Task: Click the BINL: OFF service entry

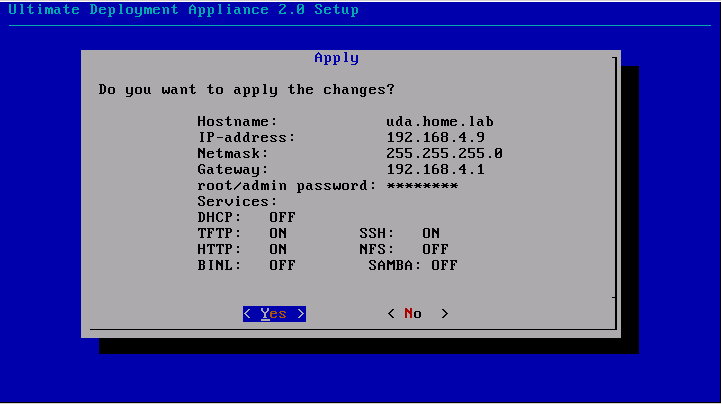Action: (x=246, y=266)
